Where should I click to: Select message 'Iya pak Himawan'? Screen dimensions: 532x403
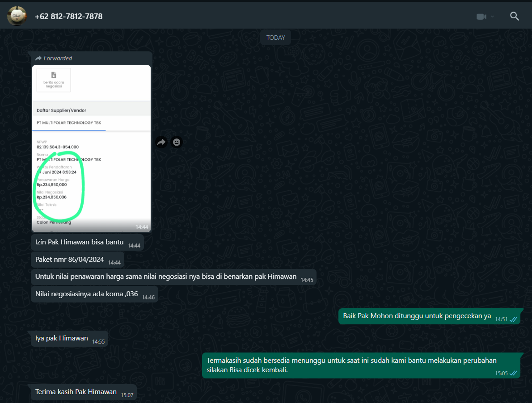[70, 339]
